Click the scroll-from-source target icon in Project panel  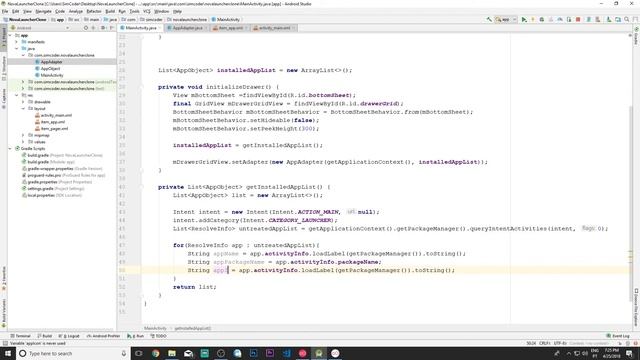pos(86,28)
